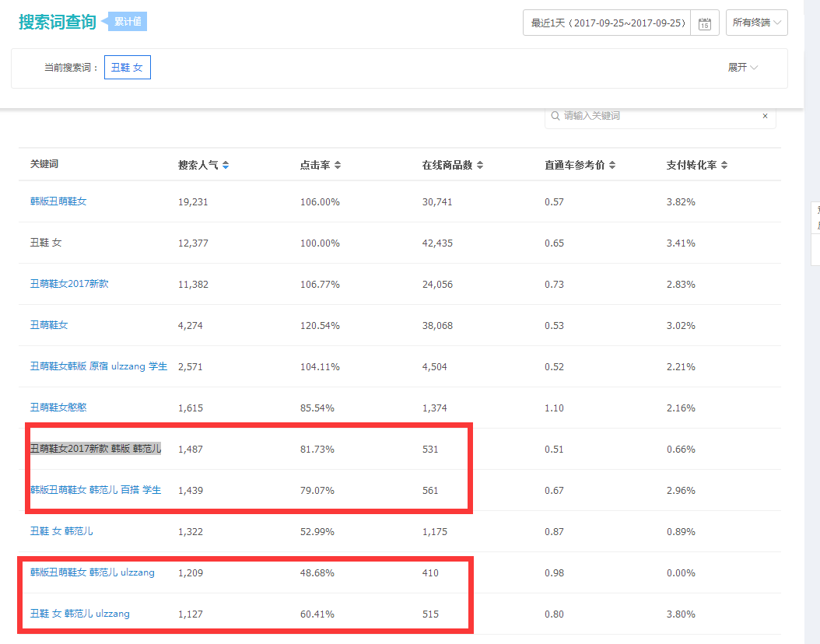Click the search magnifier icon in keyword box

coord(555,116)
